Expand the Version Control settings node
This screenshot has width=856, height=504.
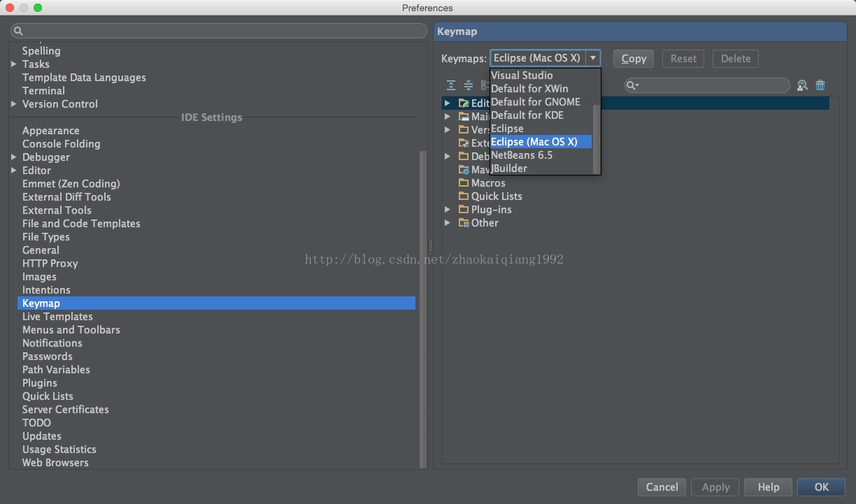tap(14, 104)
